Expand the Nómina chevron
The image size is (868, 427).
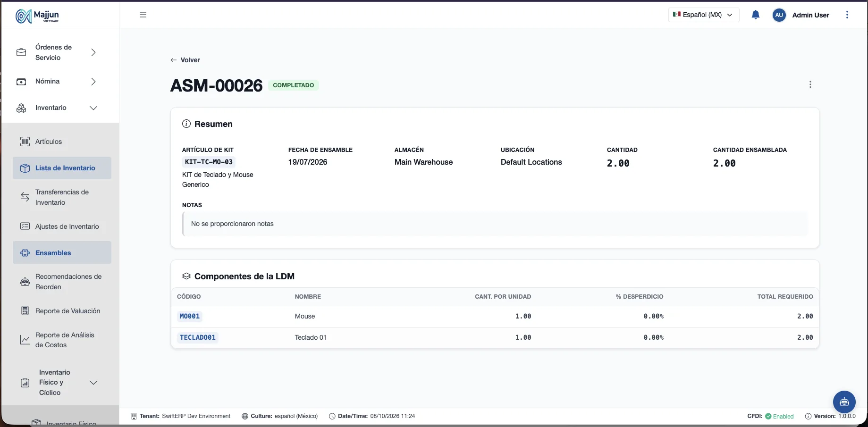(x=93, y=82)
